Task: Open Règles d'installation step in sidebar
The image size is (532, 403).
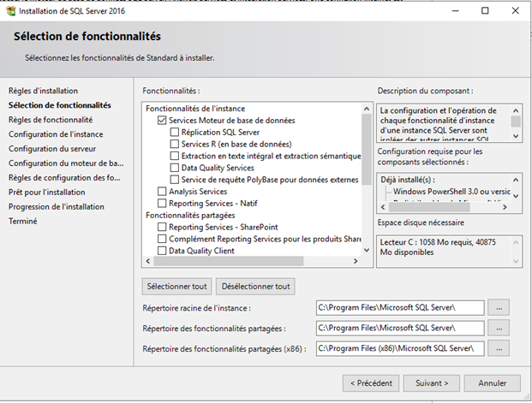Action: (x=43, y=91)
